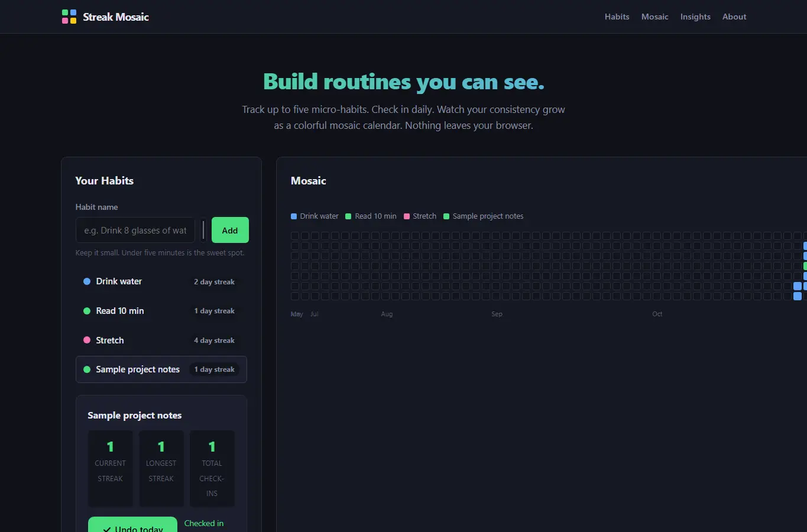Image resolution: width=807 pixels, height=532 pixels.
Task: Click the Total Check-ins stat card
Action: pyautogui.click(x=212, y=469)
